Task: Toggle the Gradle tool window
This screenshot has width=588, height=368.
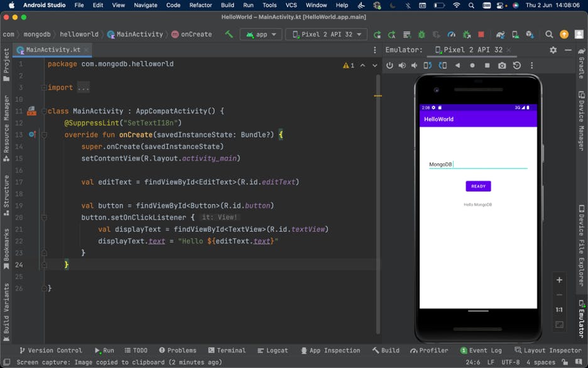Action: [x=581, y=63]
